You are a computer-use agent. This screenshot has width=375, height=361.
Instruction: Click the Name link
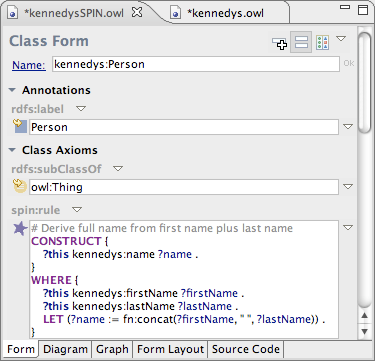point(29,65)
